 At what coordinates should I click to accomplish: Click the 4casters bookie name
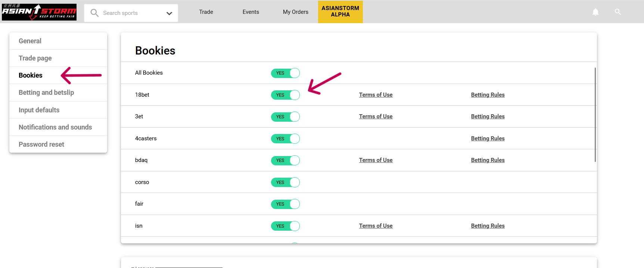click(x=146, y=138)
